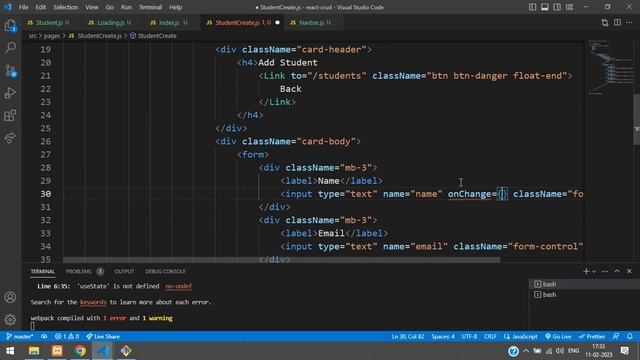
Task: Open terminal panel More Actions
Action: [x=605, y=271]
